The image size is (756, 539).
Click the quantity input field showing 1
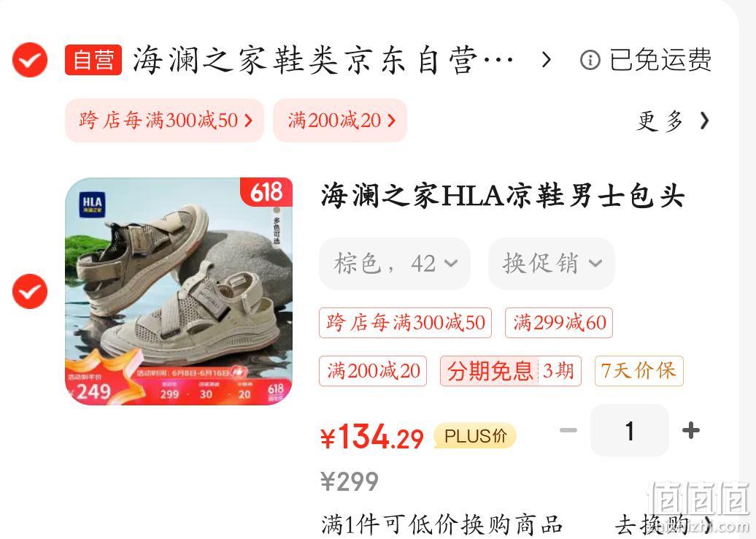click(630, 430)
